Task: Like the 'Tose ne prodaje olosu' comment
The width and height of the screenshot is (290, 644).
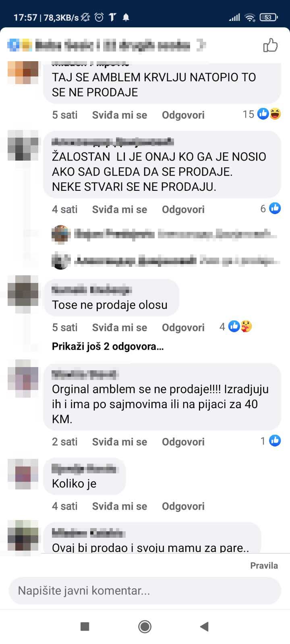Action: (120, 328)
